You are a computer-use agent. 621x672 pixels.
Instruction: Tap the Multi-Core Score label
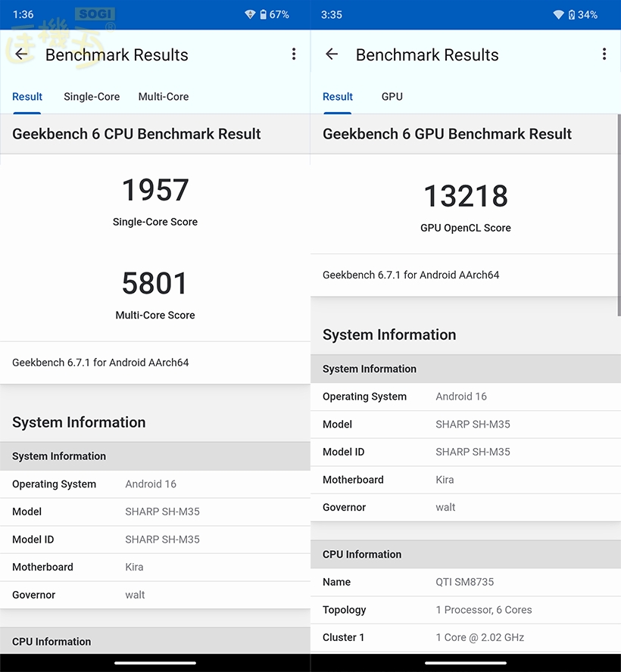point(155,316)
